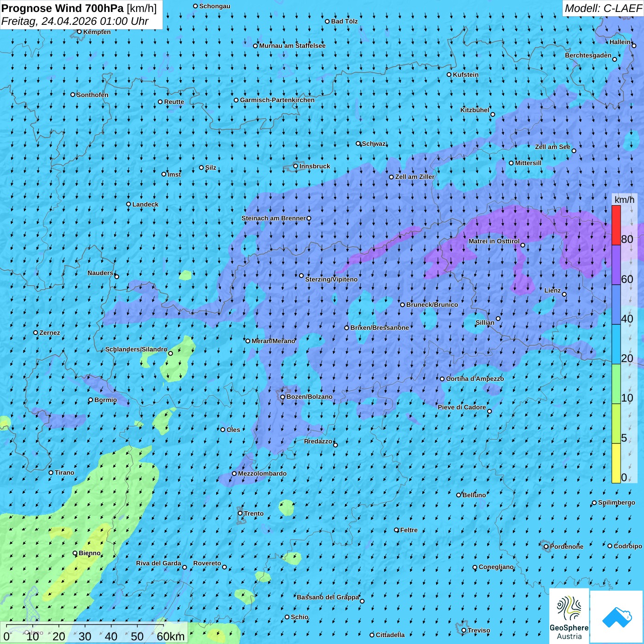Click the Tirano city marker
644x644 pixels.
click(51, 472)
